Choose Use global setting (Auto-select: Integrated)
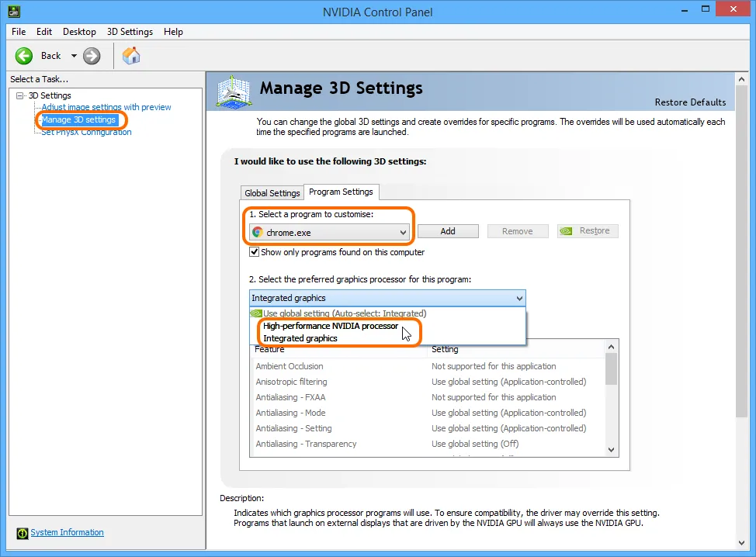This screenshot has width=756, height=557. [x=387, y=313]
